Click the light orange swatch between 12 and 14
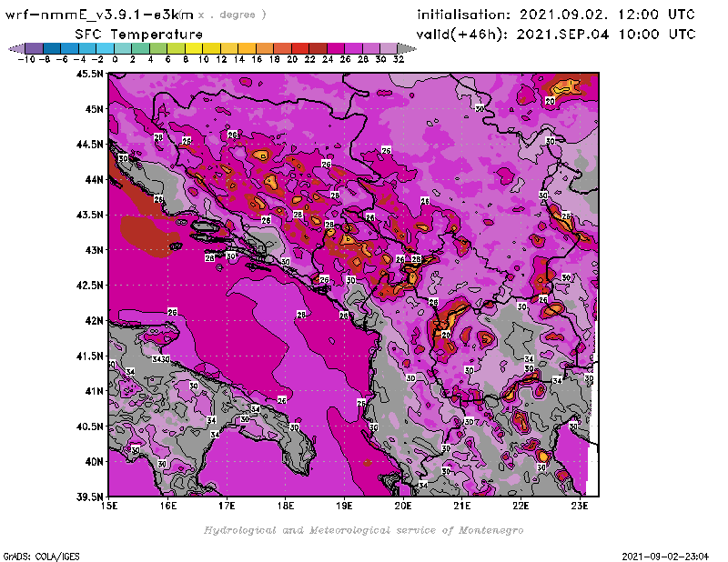The height and width of the screenshot is (562, 728). pos(229,48)
